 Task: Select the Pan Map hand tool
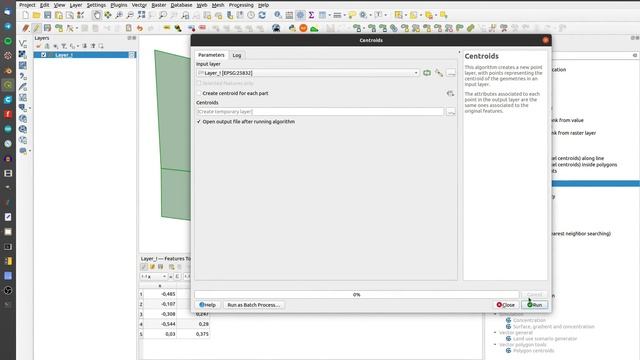pos(97,15)
